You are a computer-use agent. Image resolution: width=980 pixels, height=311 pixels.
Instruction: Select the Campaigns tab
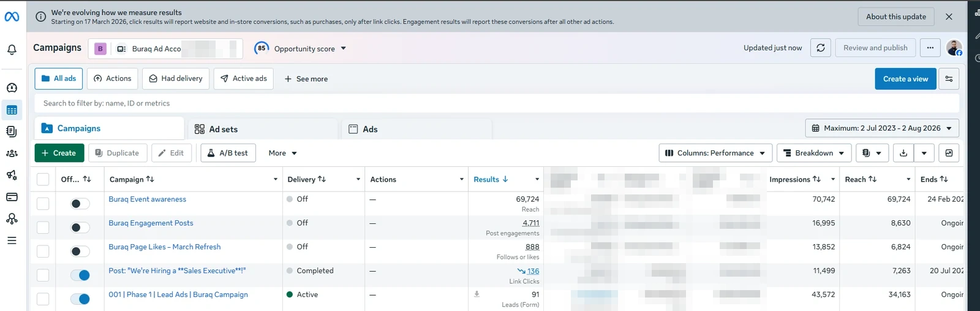coord(109,128)
